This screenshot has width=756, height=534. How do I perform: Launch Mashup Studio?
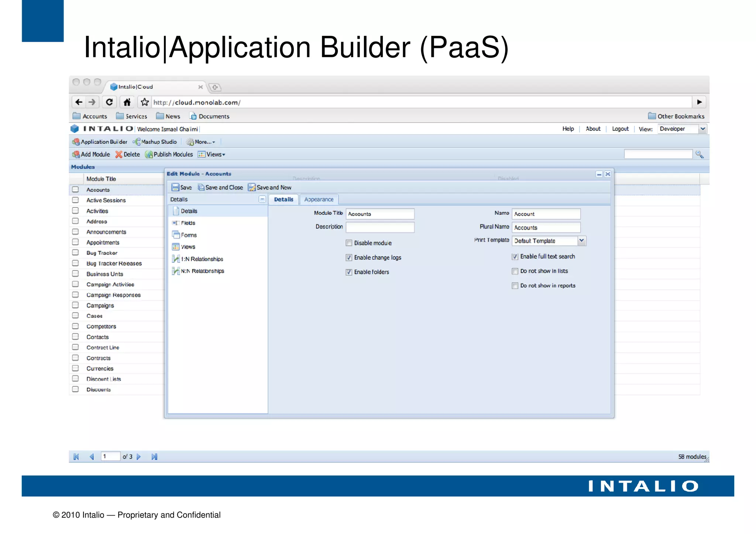tap(155, 142)
